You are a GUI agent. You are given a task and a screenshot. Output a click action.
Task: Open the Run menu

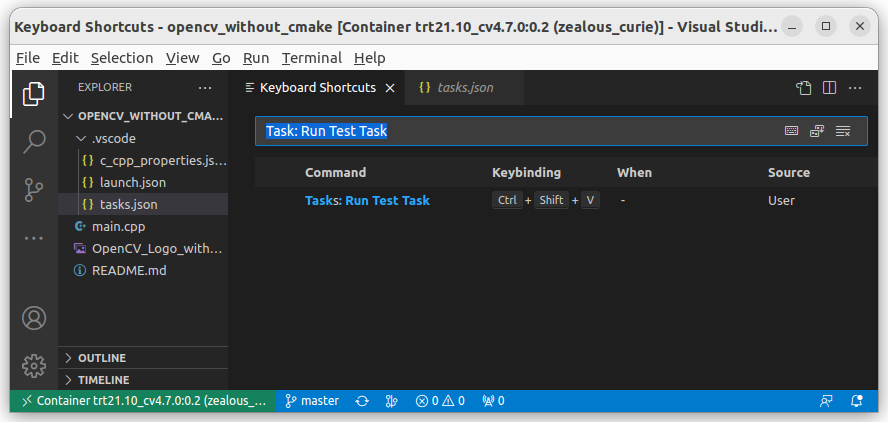point(256,58)
